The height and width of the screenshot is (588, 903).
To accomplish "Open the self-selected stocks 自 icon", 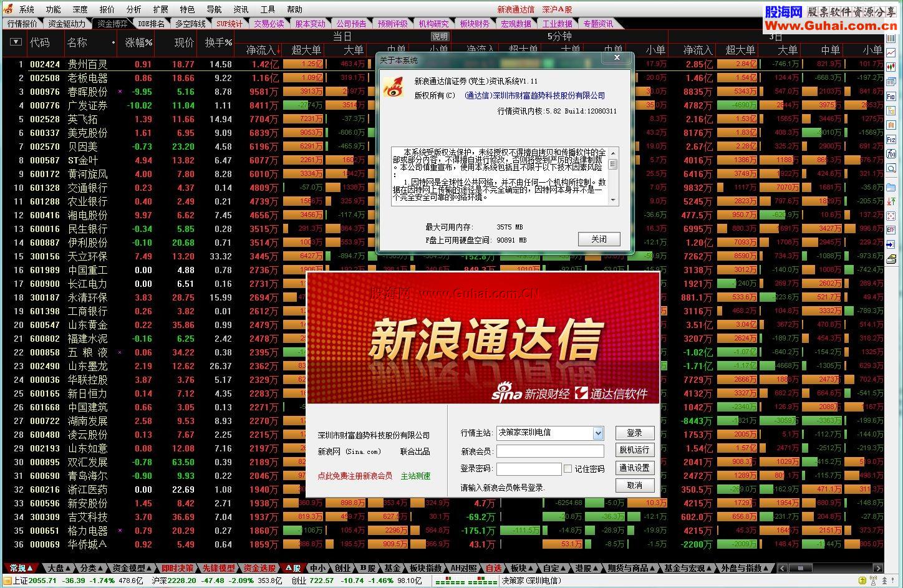I will pyautogui.click(x=891, y=125).
